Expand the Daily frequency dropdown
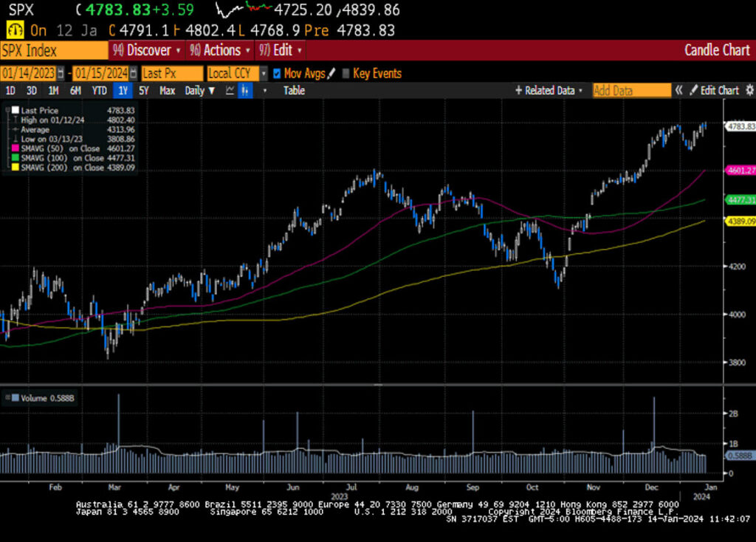 [199, 91]
